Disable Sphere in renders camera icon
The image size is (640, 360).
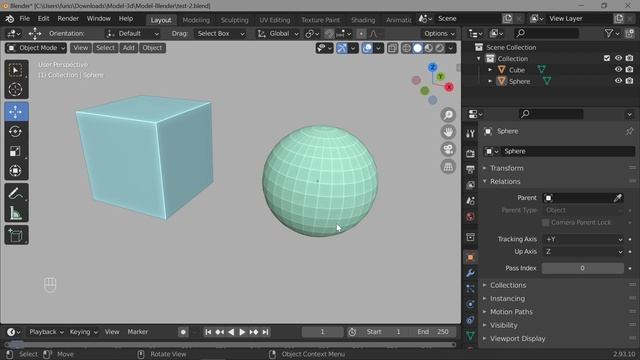pyautogui.click(x=630, y=81)
